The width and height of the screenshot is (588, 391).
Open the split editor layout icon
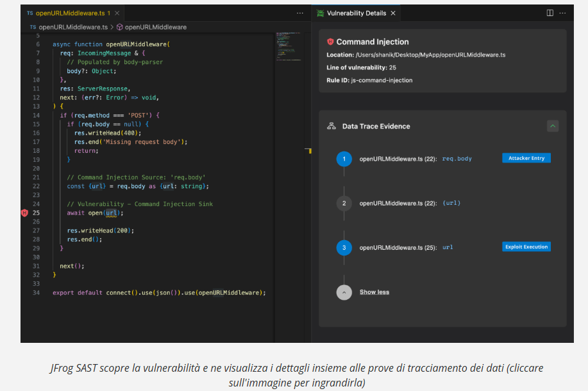tap(550, 12)
